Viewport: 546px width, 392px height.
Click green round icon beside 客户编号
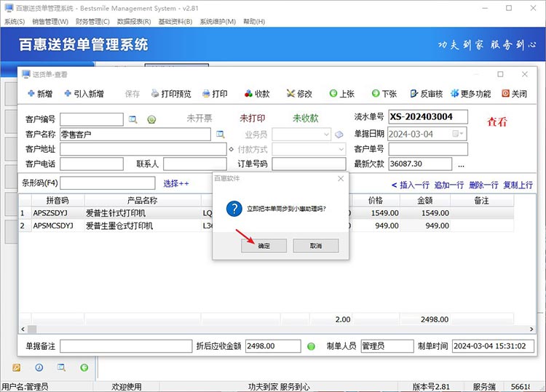[151, 120]
